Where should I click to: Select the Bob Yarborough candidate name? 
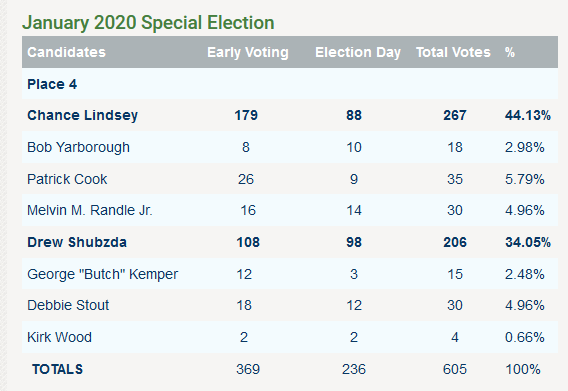click(78, 147)
